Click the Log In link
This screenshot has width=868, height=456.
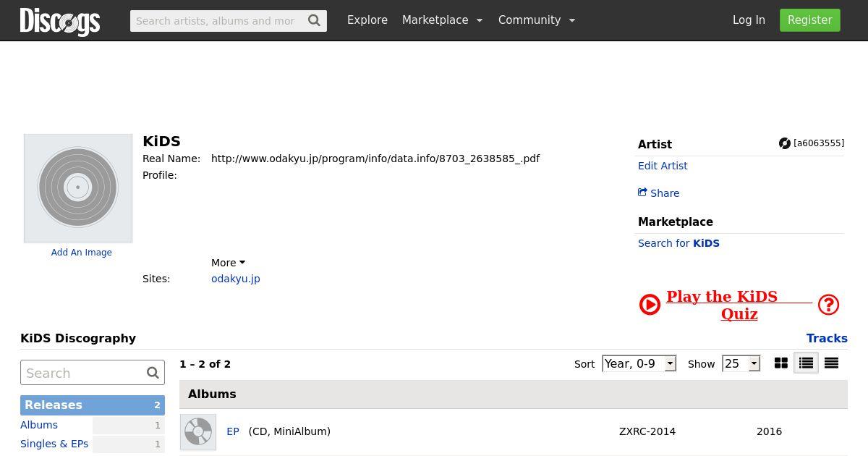coord(749,20)
